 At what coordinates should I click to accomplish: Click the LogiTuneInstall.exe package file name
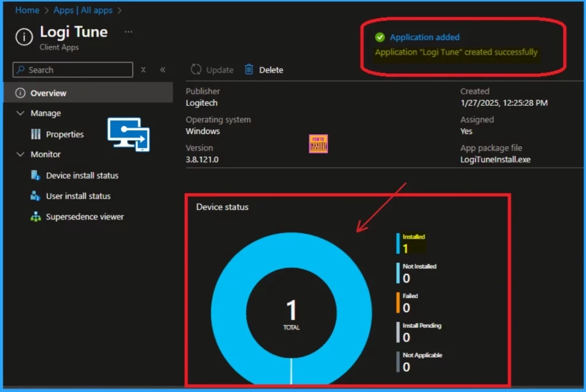[495, 160]
